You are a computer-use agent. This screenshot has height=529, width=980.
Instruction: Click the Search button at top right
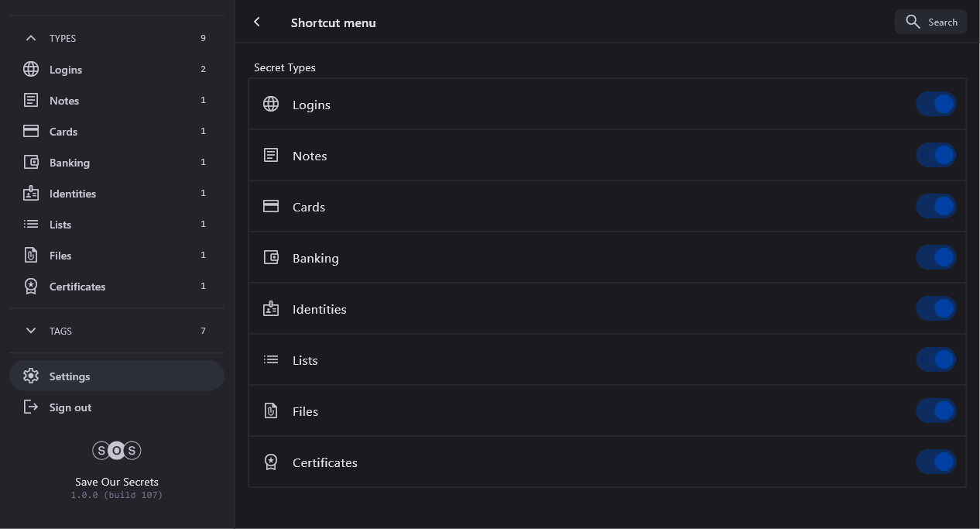(x=930, y=22)
